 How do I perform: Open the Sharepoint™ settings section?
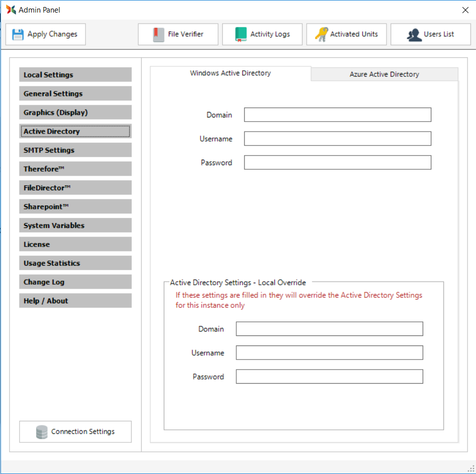pos(75,206)
